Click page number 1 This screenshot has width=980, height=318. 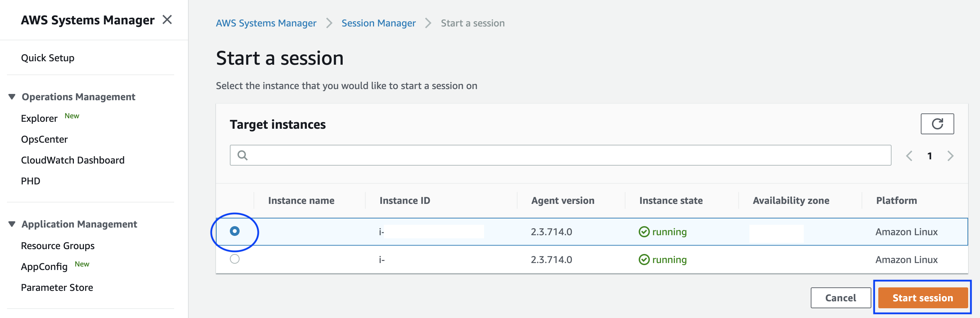click(930, 156)
